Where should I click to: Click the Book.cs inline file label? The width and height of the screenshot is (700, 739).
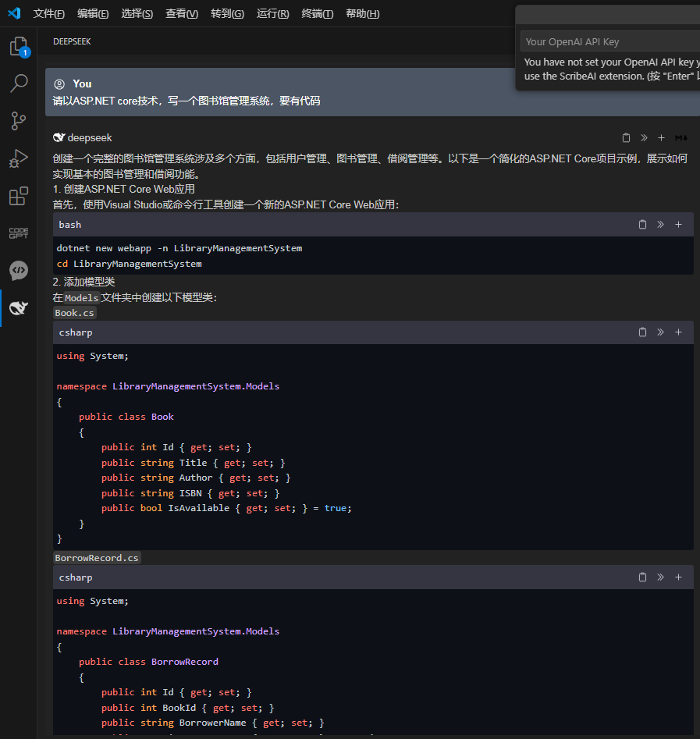point(74,313)
